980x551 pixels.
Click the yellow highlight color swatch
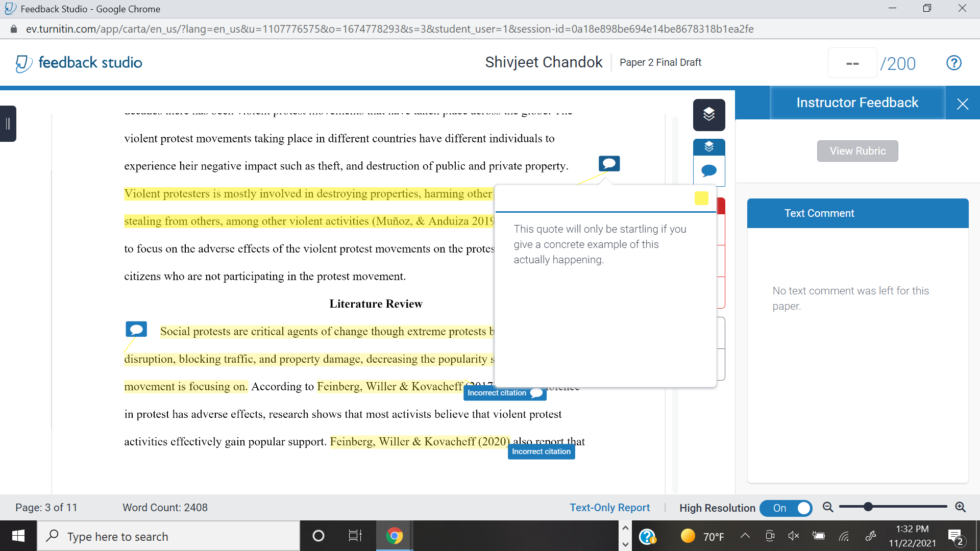pyautogui.click(x=701, y=198)
